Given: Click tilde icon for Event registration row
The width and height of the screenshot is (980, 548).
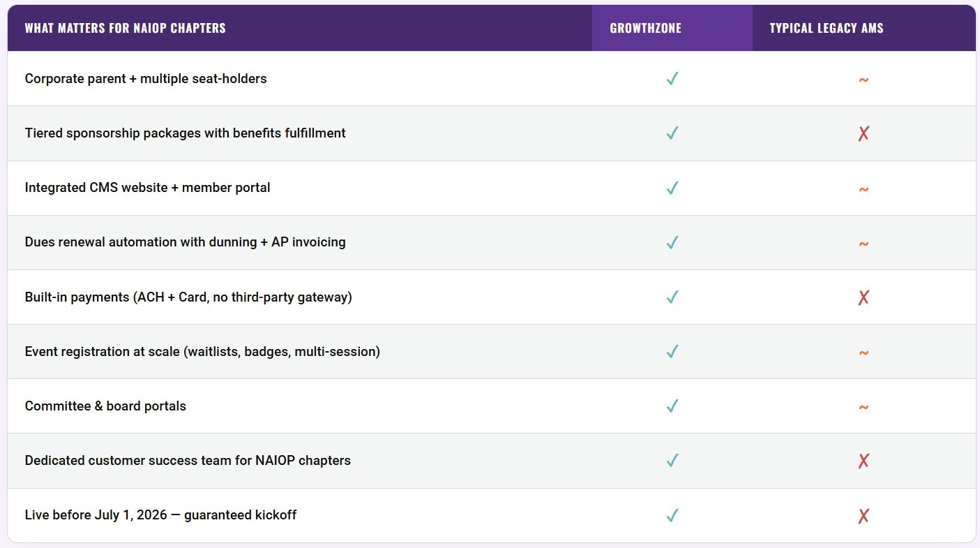Looking at the screenshot, I should 864,353.
